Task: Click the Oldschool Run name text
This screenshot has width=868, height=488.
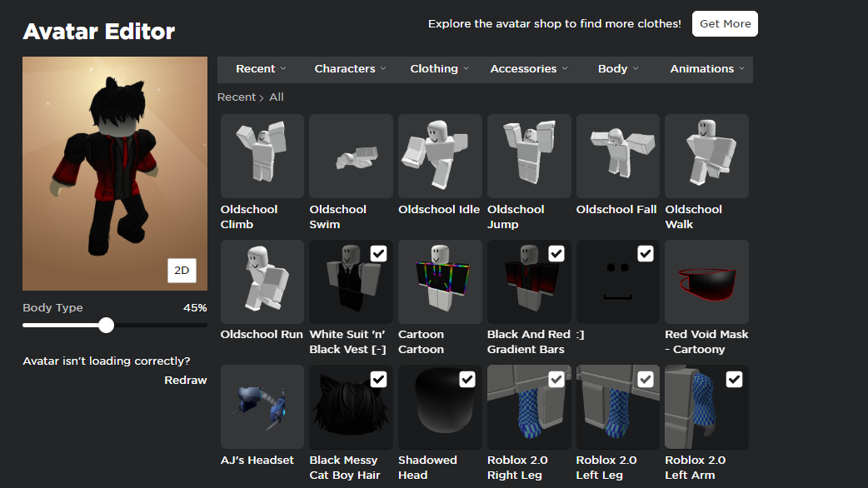Action: tap(262, 335)
